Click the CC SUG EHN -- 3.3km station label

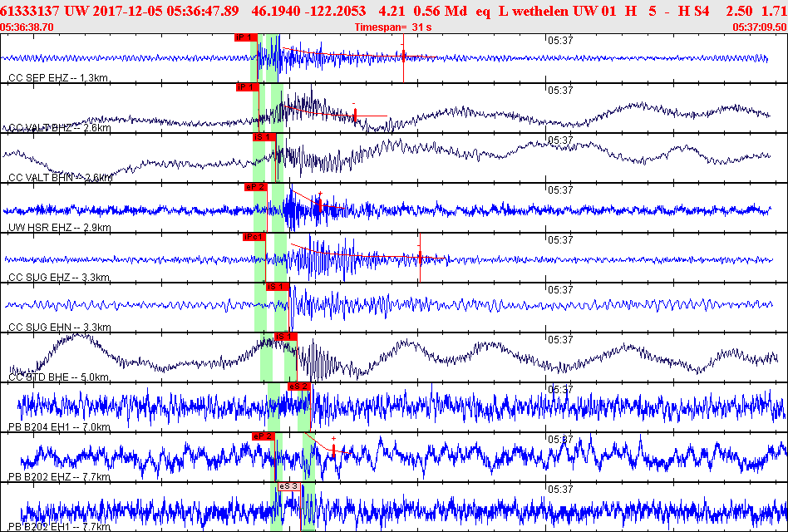coord(59,327)
